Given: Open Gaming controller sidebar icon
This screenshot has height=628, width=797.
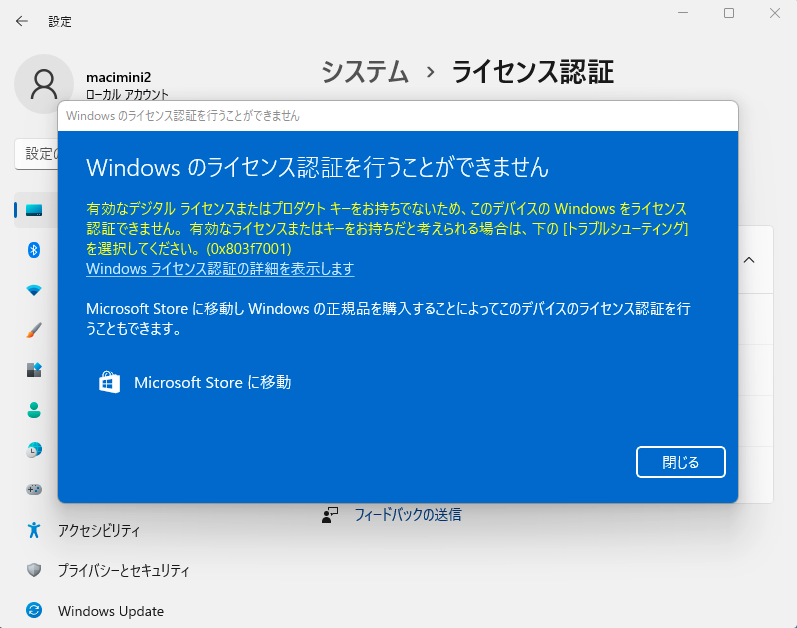Looking at the screenshot, I should click(x=34, y=489).
